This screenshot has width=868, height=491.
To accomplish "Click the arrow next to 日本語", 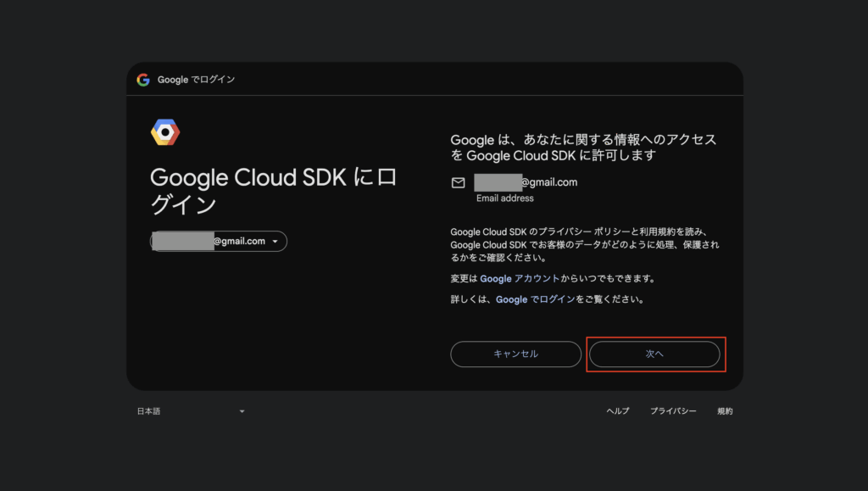I will coord(242,411).
